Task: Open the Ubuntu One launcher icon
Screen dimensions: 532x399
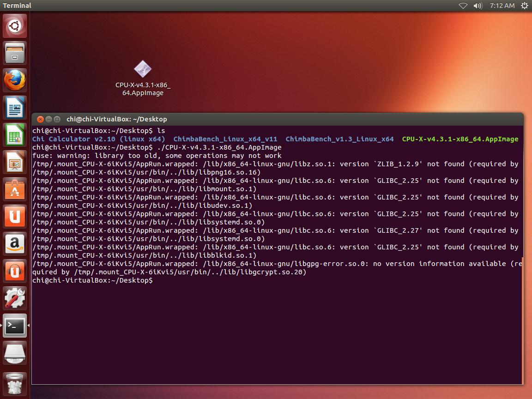Action: click(x=15, y=217)
